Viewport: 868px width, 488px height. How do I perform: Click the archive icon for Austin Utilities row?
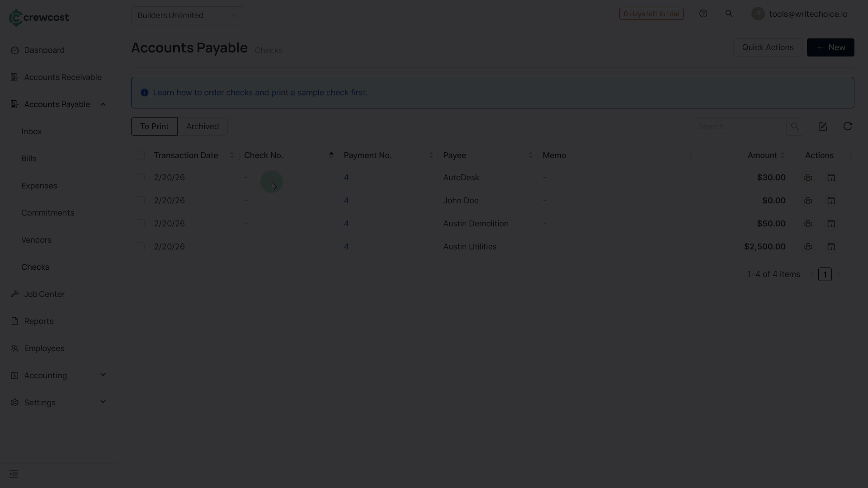coord(831,247)
